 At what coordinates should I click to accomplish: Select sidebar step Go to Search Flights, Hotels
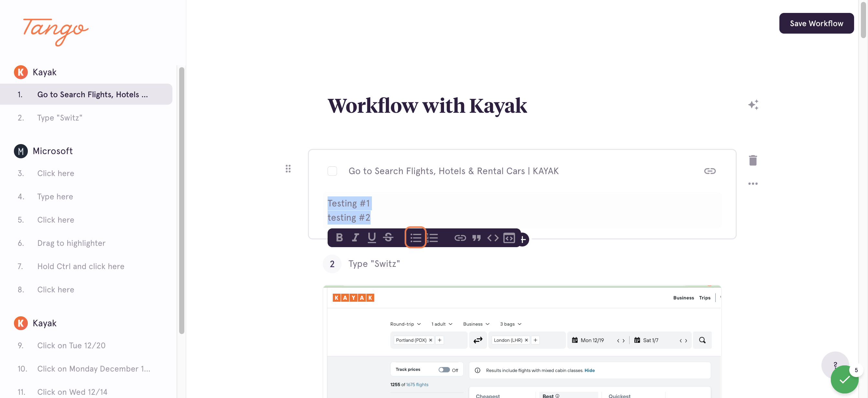86,94
